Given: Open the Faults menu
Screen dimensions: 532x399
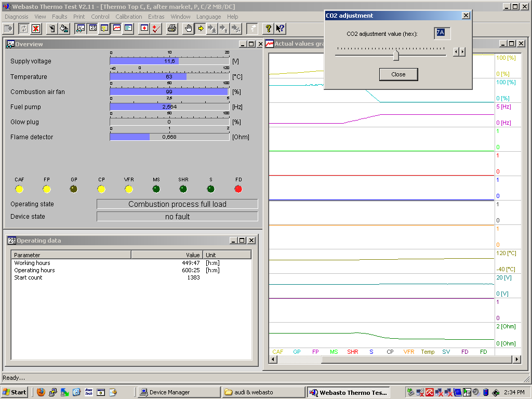Looking at the screenshot, I should pyautogui.click(x=60, y=17).
